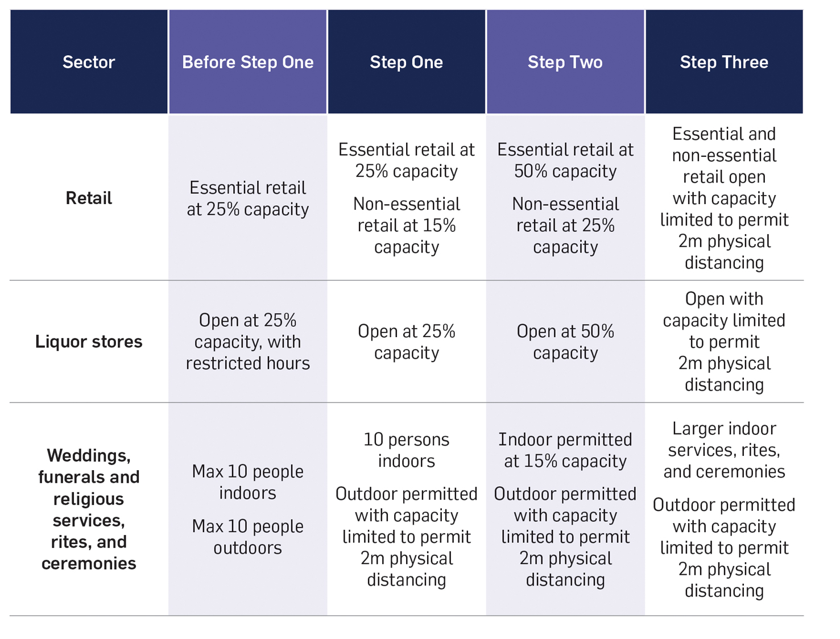The width and height of the screenshot is (840, 639).
Task: Select the Before Step One header
Action: pos(247,62)
